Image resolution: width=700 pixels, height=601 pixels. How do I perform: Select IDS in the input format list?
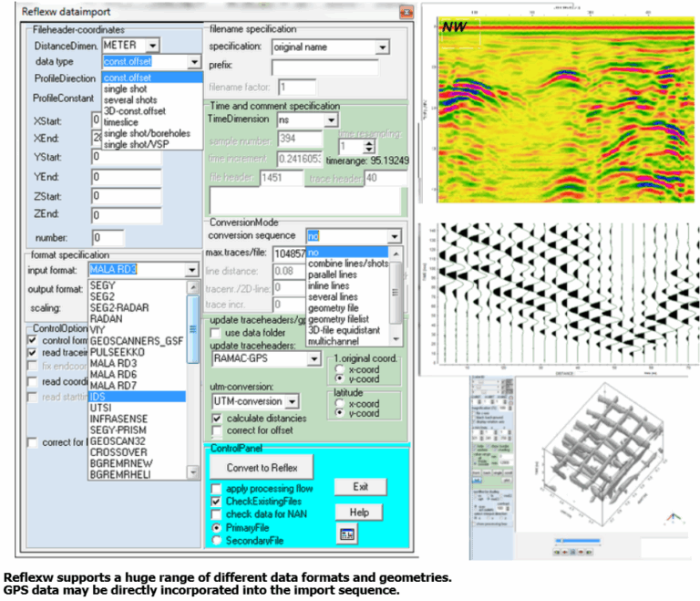coord(100,397)
